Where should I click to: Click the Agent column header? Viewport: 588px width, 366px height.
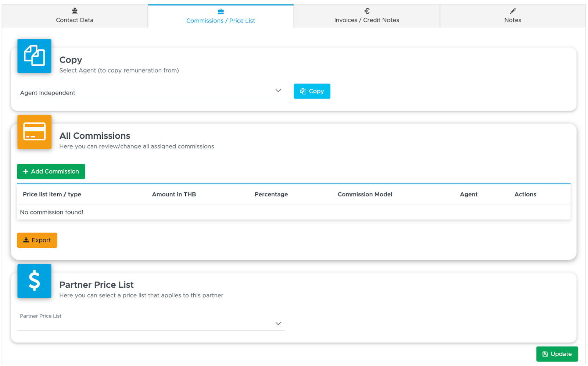(469, 194)
